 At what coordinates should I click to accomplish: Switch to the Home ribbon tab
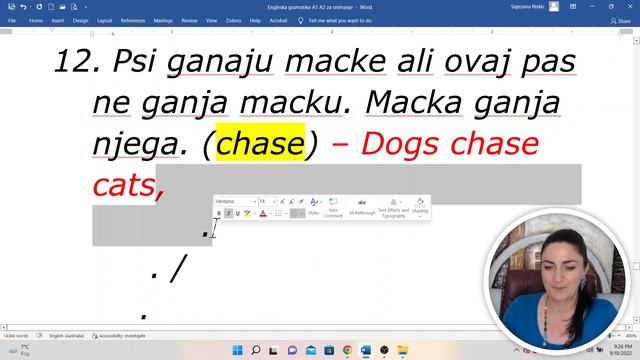tap(36, 20)
